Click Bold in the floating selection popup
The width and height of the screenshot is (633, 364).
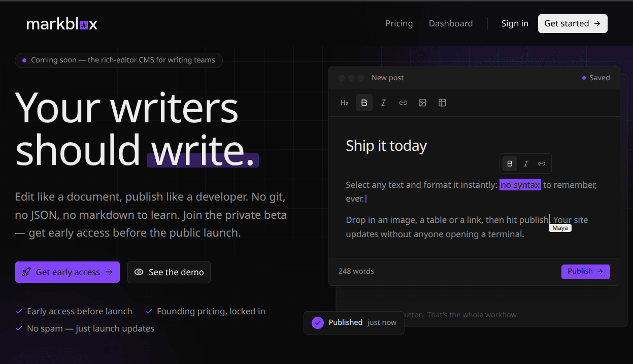pyautogui.click(x=510, y=163)
